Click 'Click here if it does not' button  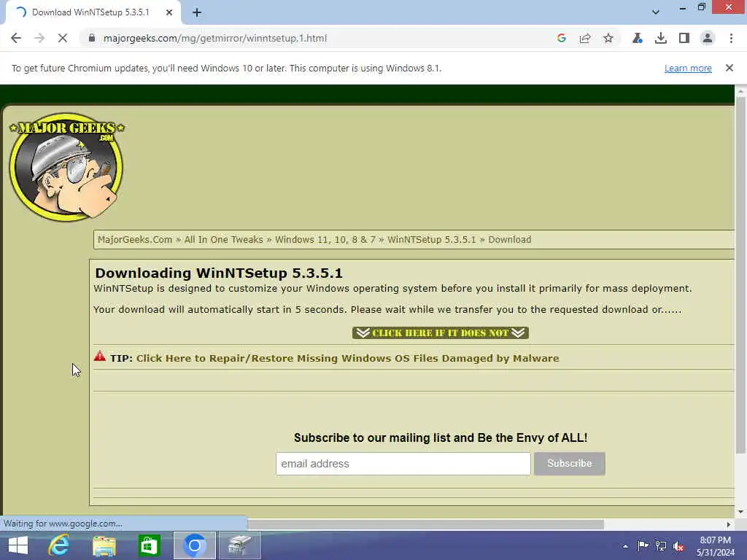click(441, 332)
